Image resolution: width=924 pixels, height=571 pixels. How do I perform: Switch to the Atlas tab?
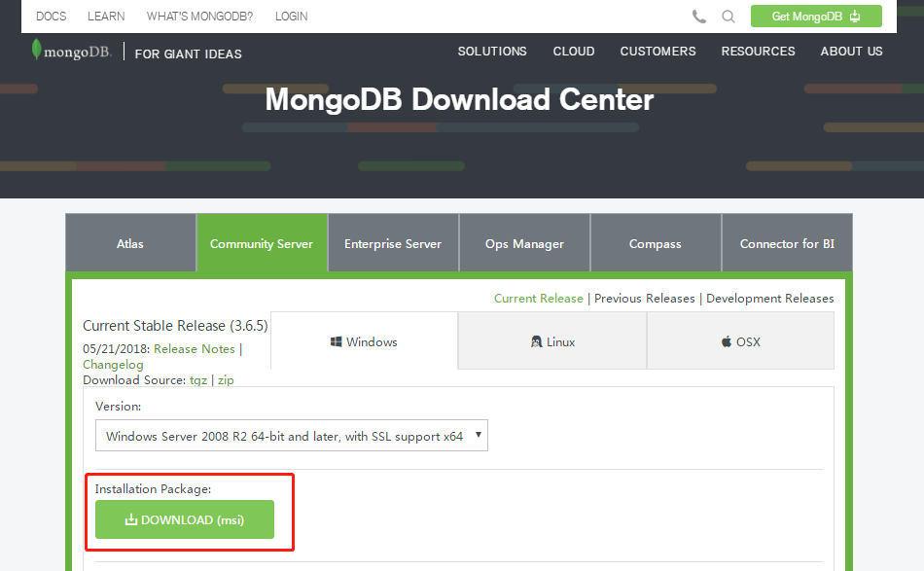130,243
